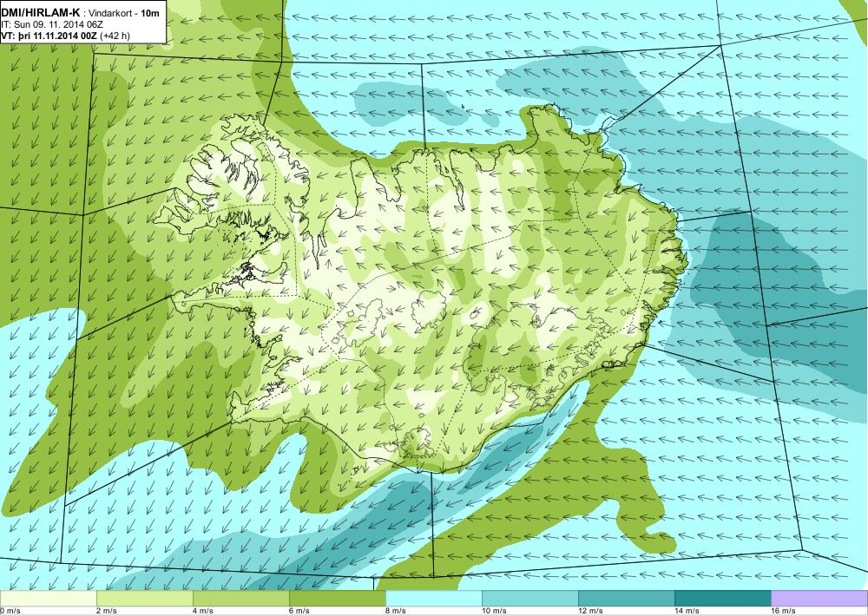Click the 6–8 m/s dark green legend swatch

click(337, 598)
